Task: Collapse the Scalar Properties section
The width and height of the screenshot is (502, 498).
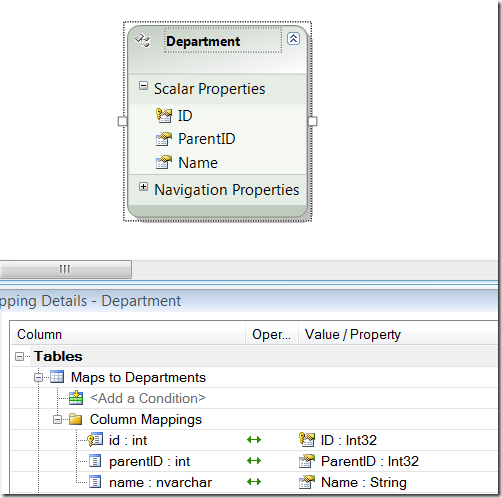Action: click(143, 86)
